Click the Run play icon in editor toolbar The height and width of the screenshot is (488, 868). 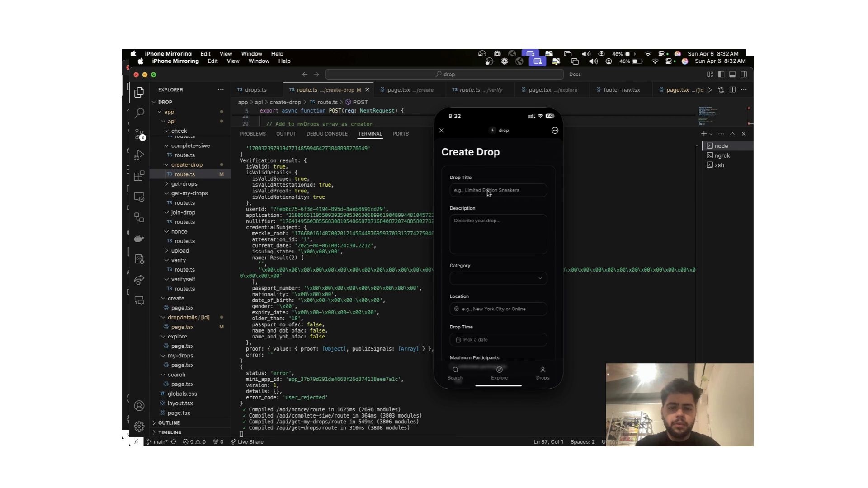click(x=710, y=90)
